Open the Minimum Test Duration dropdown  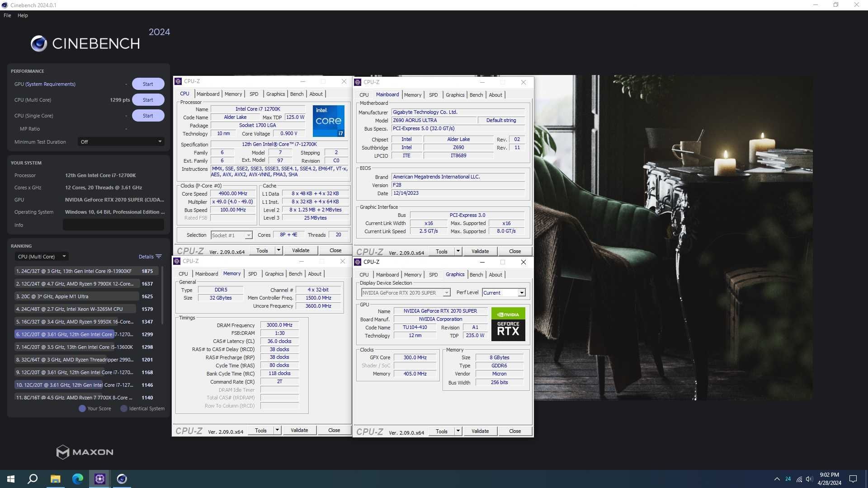(x=121, y=142)
